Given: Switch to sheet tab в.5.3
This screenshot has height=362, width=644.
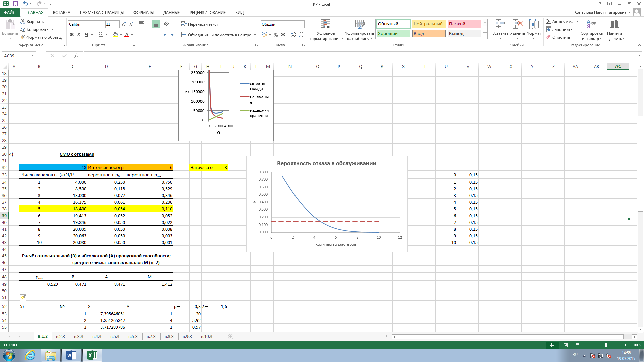Looking at the screenshot, I should tap(115, 336).
